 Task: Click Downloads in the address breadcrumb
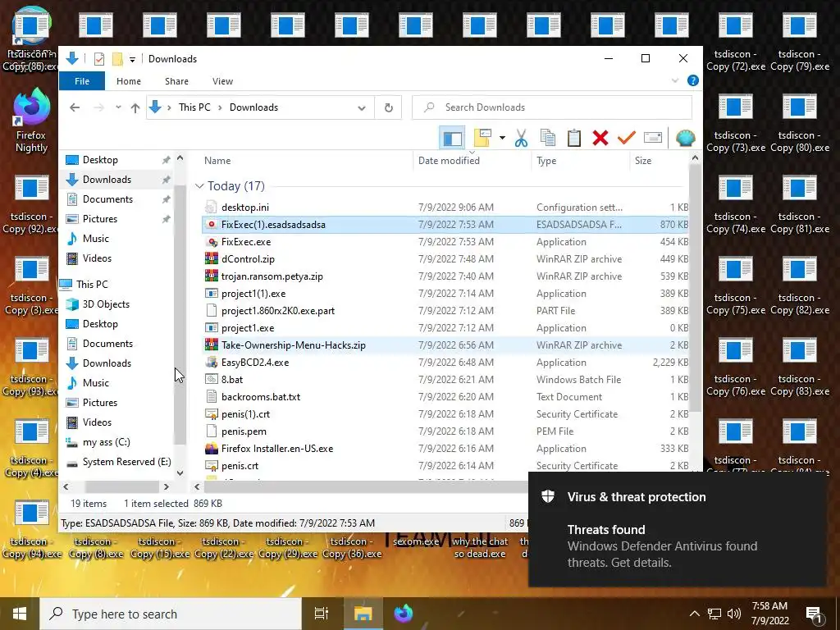tap(253, 107)
